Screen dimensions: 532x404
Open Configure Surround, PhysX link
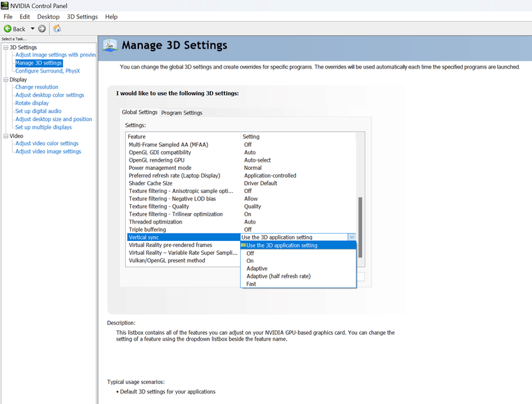tap(47, 71)
